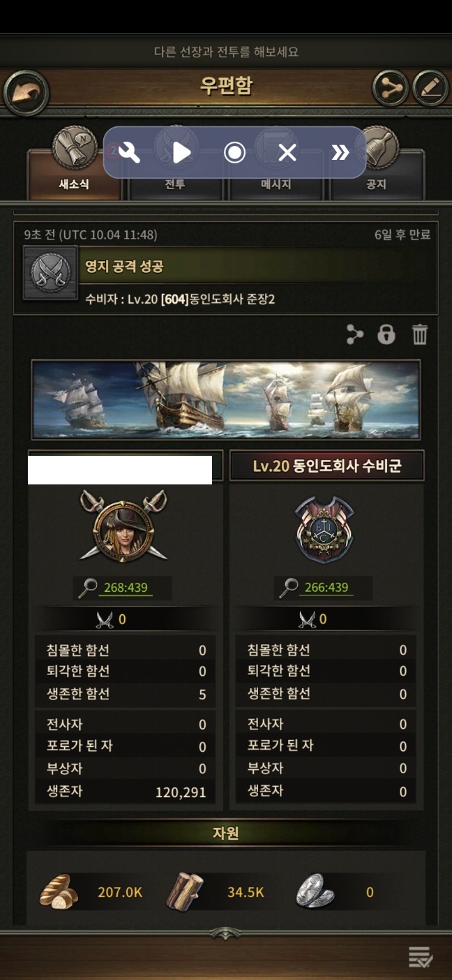Image resolution: width=452 pixels, height=980 pixels.
Task: Go to attacker coordinates 268:439
Action: point(126,588)
